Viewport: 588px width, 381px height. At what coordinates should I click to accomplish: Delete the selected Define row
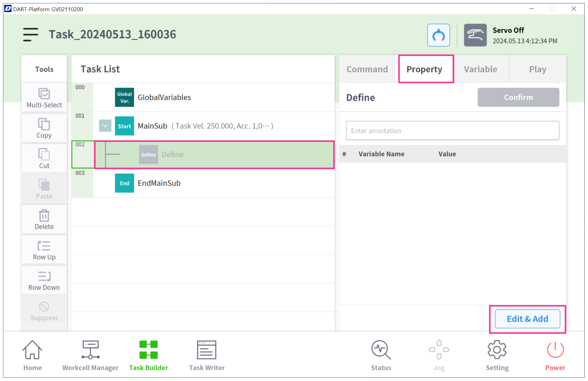(44, 219)
